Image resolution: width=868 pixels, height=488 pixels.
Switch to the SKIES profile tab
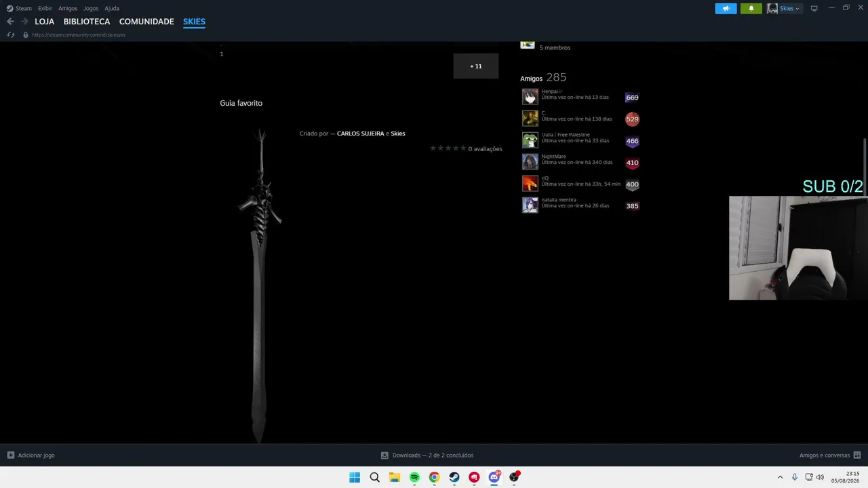point(194,22)
